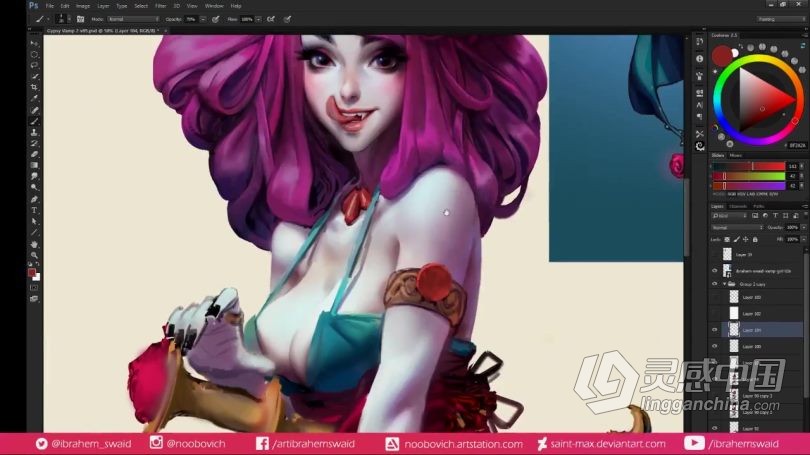This screenshot has width=810, height=455.
Task: Select the Path Selection tool
Action: [34, 221]
